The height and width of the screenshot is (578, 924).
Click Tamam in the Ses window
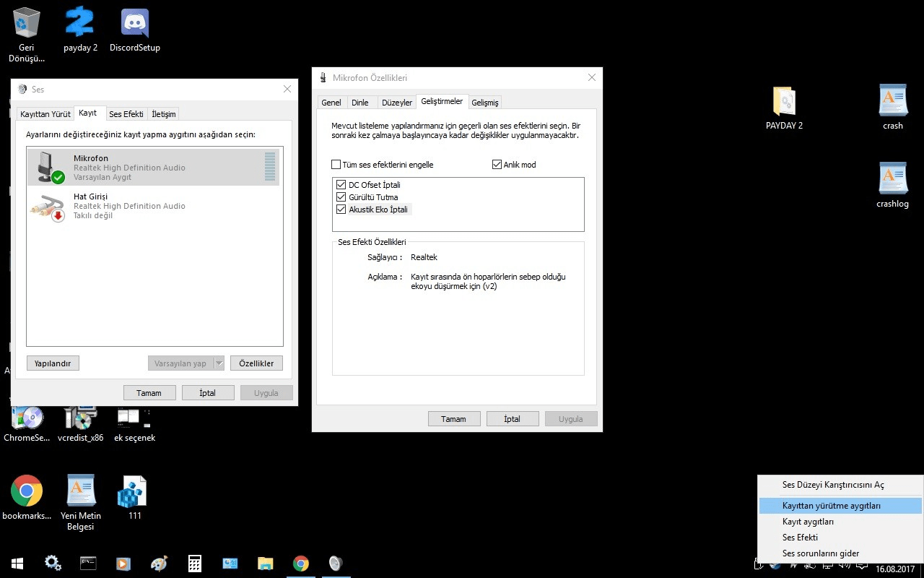pyautogui.click(x=149, y=393)
